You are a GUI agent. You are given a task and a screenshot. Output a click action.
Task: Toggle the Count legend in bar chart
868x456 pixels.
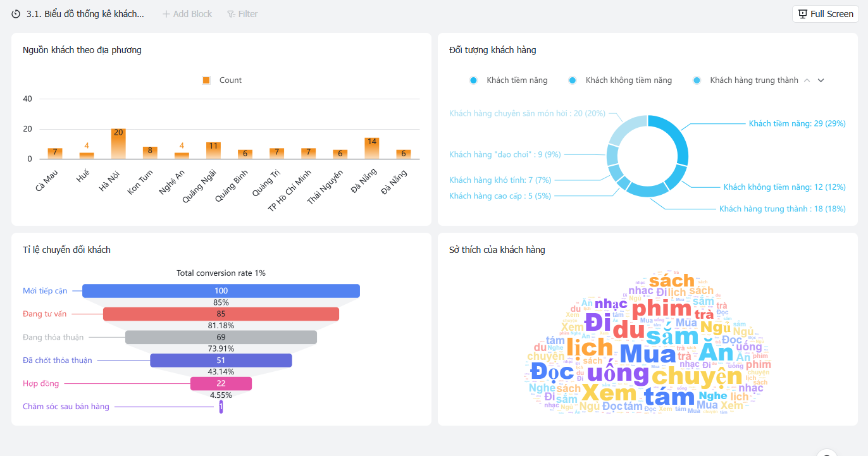click(x=222, y=80)
